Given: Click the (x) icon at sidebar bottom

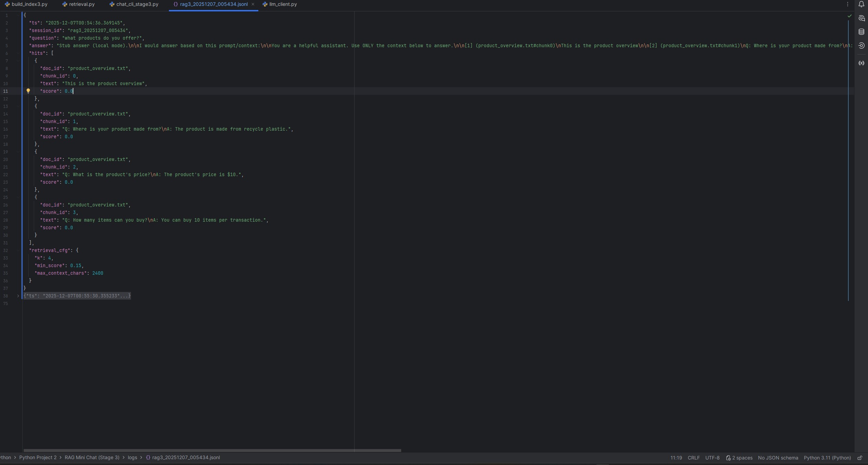Looking at the screenshot, I should pyautogui.click(x=861, y=63).
